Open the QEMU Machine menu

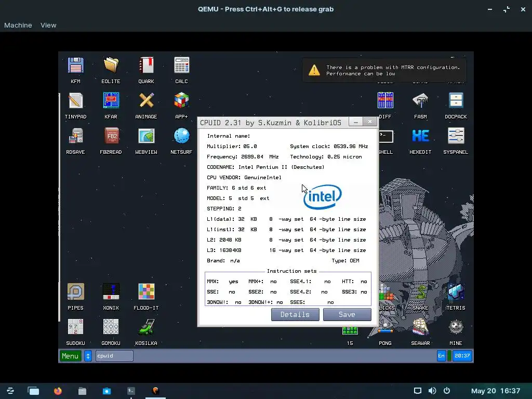click(18, 25)
